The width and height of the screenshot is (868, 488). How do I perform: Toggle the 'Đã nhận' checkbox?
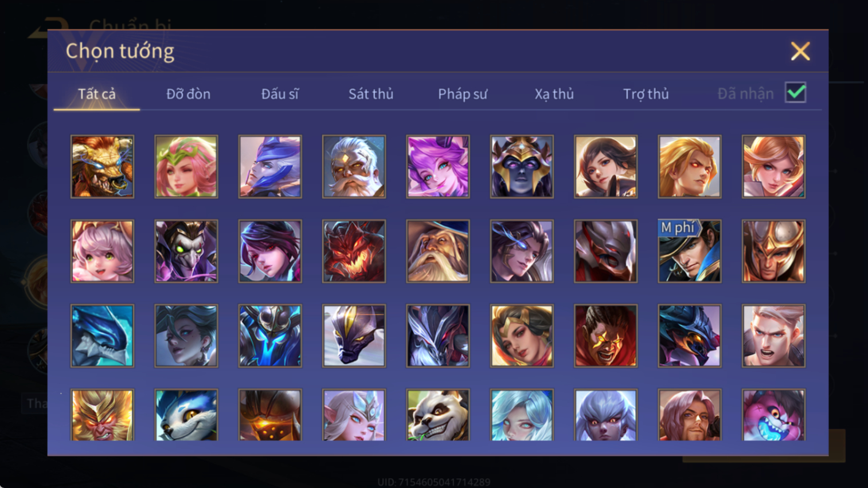click(796, 93)
